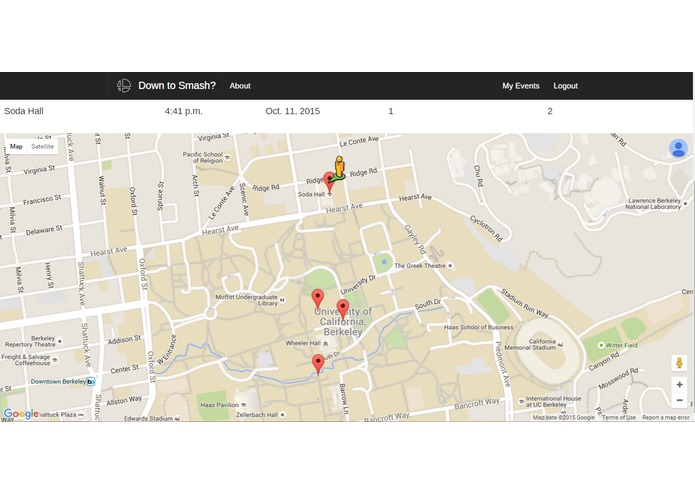Switch map to Map view
The image size is (695, 494).
16,147
